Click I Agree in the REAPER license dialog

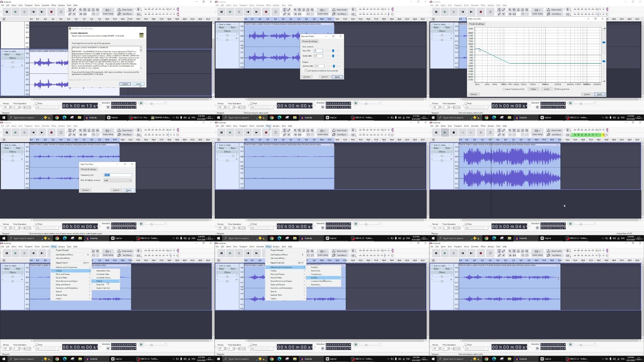click(125, 84)
